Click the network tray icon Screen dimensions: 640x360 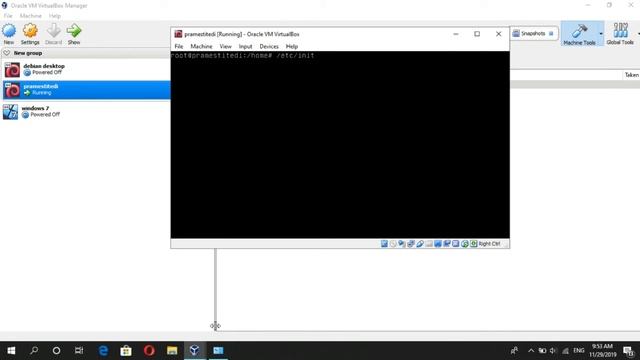pos(565,351)
